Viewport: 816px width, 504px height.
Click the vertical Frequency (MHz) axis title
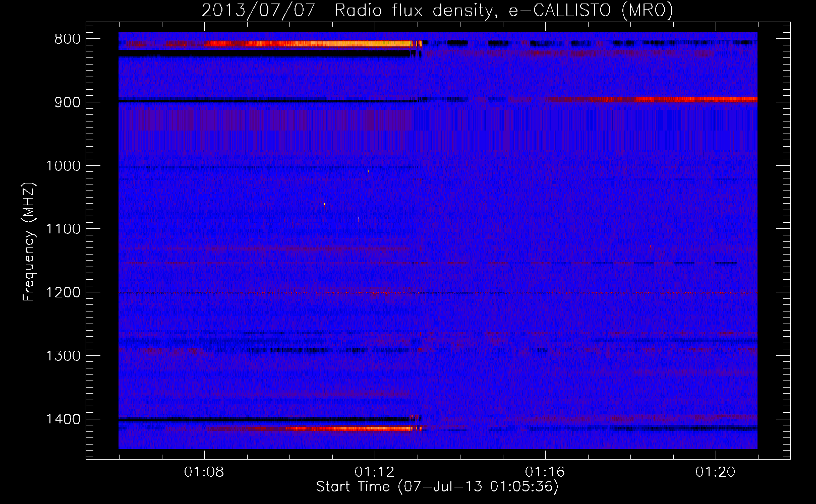tap(29, 242)
